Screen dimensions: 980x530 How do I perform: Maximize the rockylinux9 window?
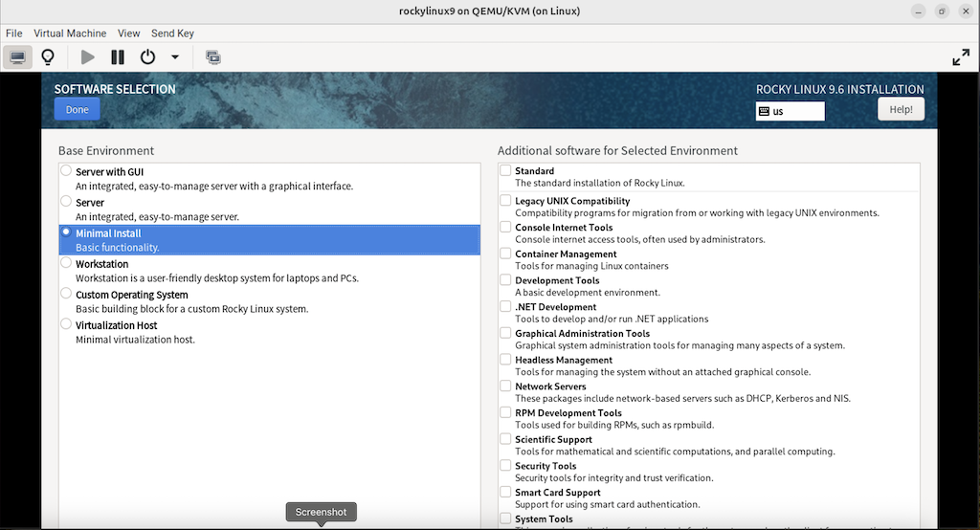942,11
